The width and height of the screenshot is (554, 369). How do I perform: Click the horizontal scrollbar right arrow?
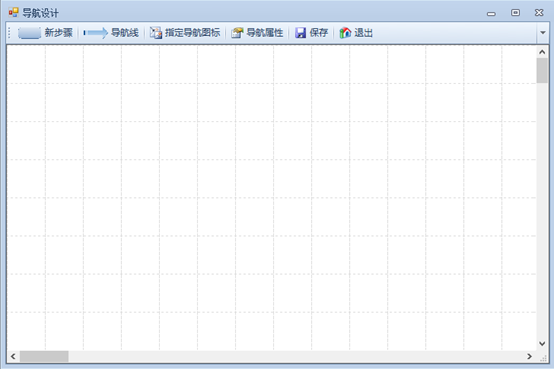(x=529, y=356)
